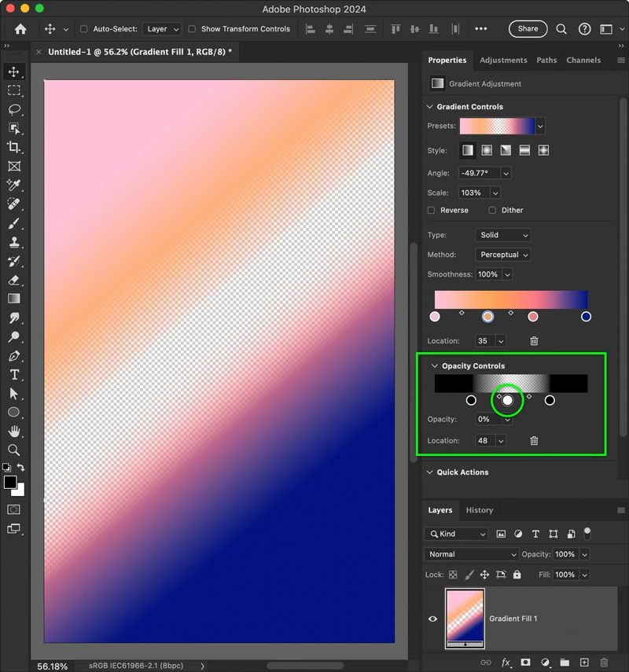Click the Share button

pyautogui.click(x=528, y=29)
